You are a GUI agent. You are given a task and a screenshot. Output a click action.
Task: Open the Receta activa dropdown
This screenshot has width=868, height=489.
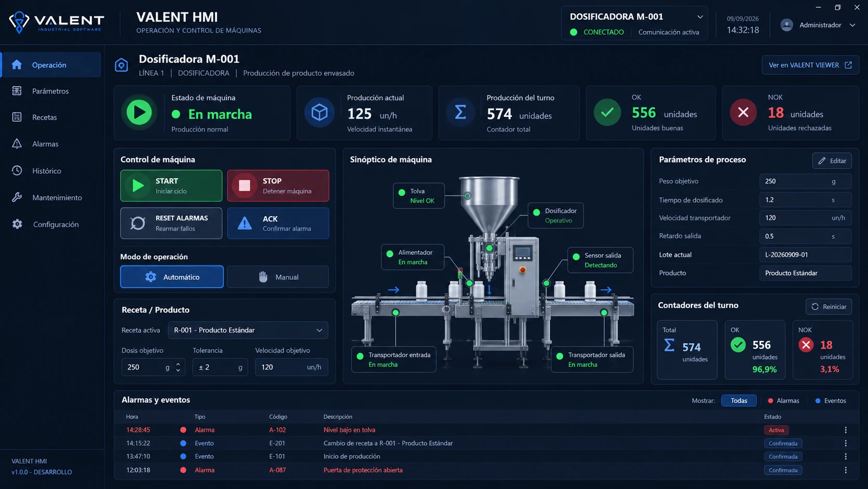(x=248, y=330)
